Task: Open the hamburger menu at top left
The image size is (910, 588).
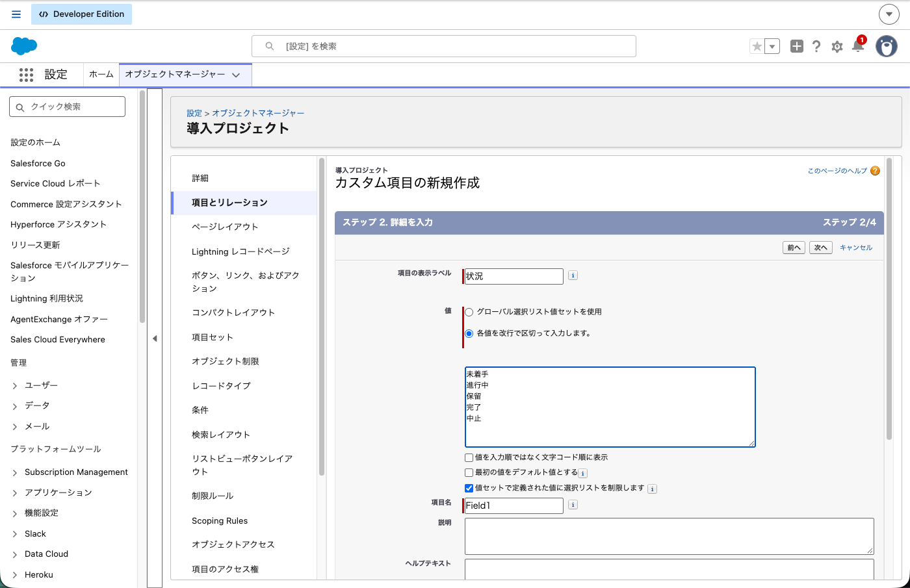Action: point(16,14)
